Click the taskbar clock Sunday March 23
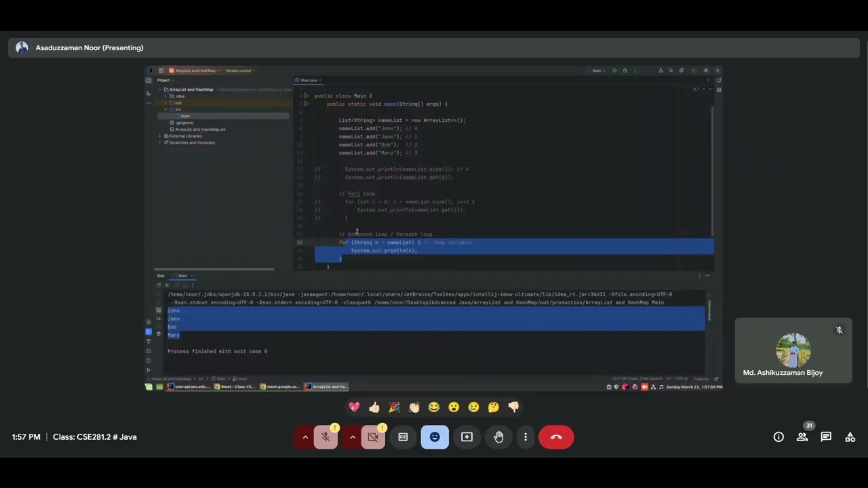Screen dimensions: 868x488 click(694, 387)
